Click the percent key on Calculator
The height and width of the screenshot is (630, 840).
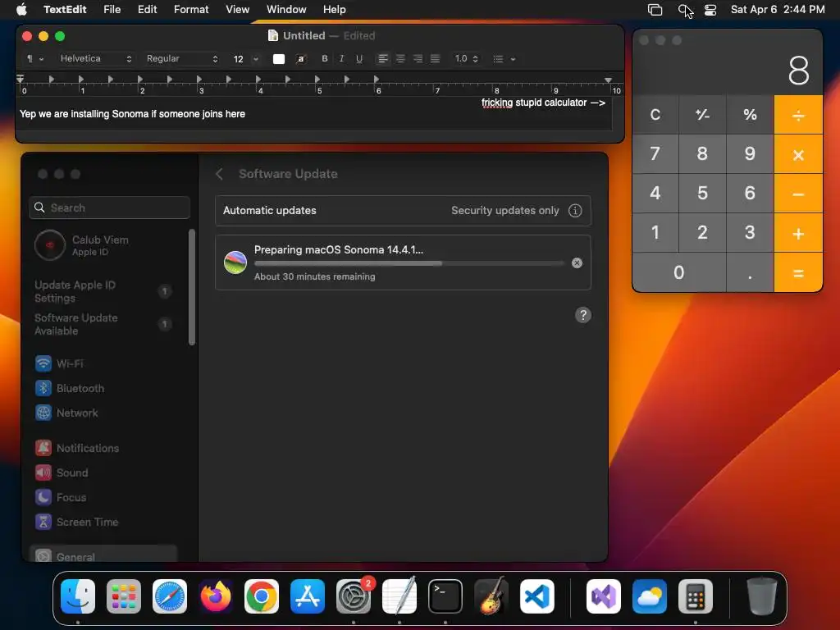click(x=750, y=115)
